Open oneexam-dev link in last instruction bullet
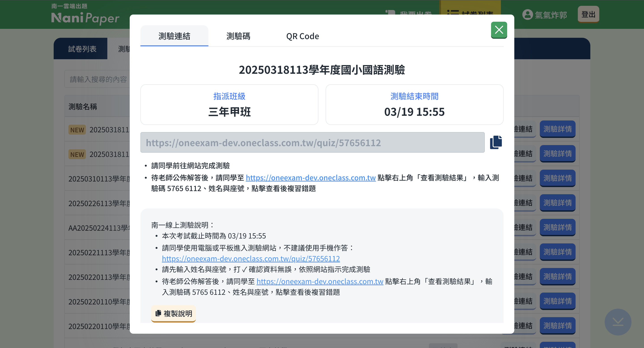Image resolution: width=644 pixels, height=348 pixels. 320,282
